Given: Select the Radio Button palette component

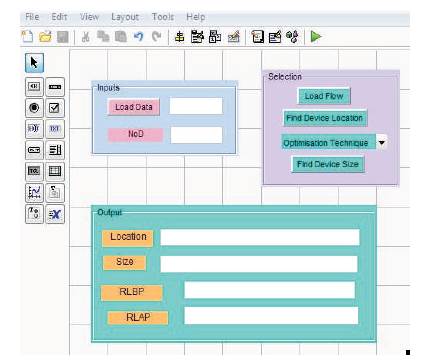Looking at the screenshot, I should [34, 108].
